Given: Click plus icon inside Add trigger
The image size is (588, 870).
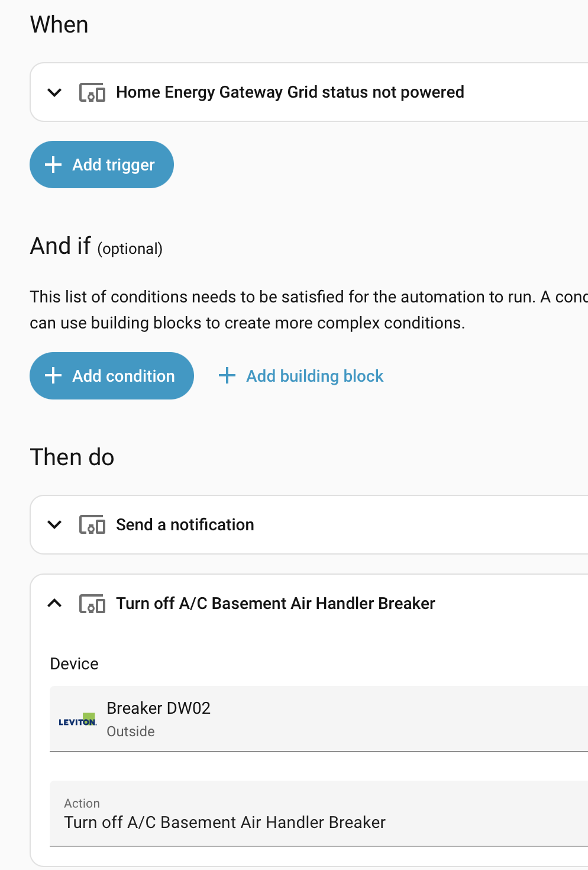Looking at the screenshot, I should tap(53, 165).
